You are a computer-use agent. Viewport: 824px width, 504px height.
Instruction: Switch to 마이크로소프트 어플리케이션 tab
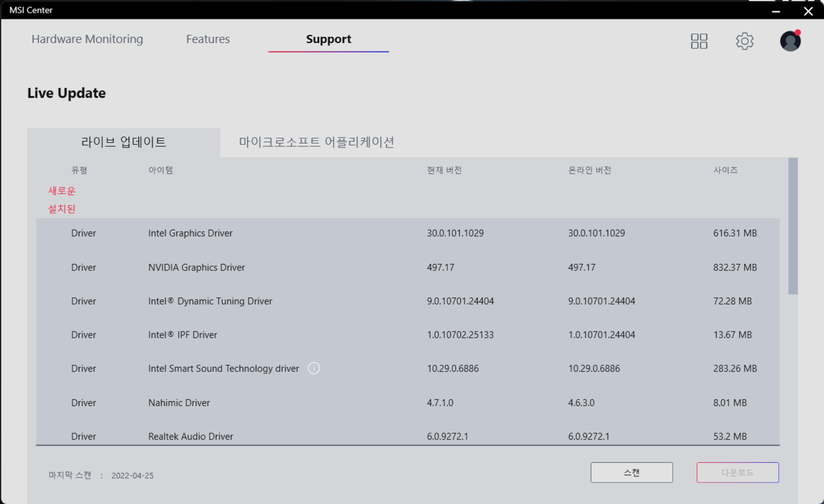coord(317,142)
